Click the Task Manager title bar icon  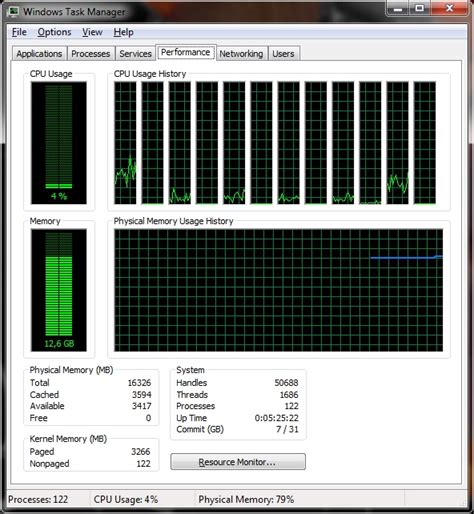pyautogui.click(x=14, y=12)
